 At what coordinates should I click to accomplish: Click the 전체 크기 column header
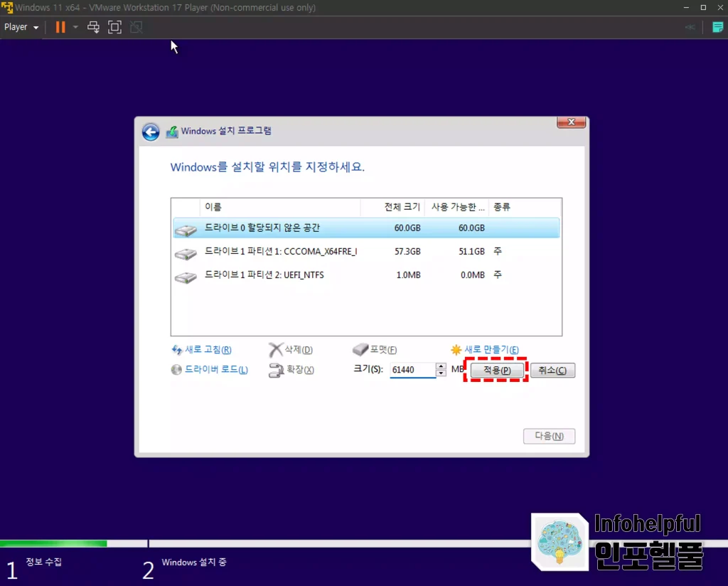click(x=392, y=207)
